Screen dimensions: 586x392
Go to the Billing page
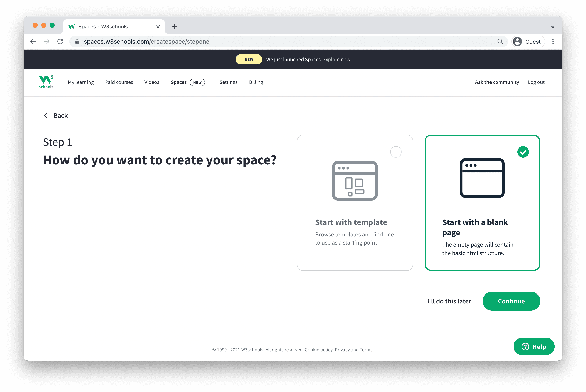coord(256,82)
